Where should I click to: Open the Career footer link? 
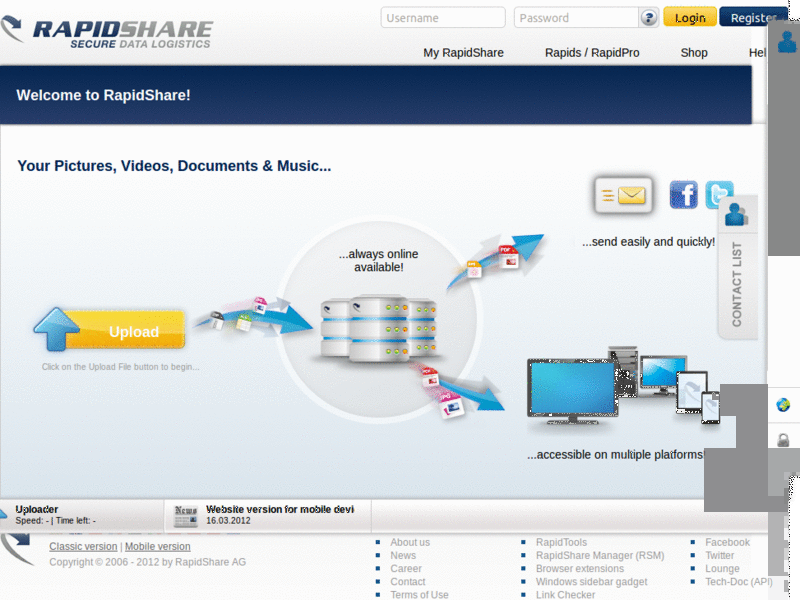point(406,568)
